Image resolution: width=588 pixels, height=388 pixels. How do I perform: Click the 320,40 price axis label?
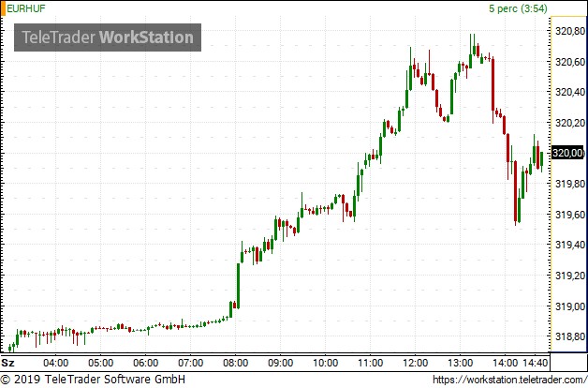tap(569, 92)
